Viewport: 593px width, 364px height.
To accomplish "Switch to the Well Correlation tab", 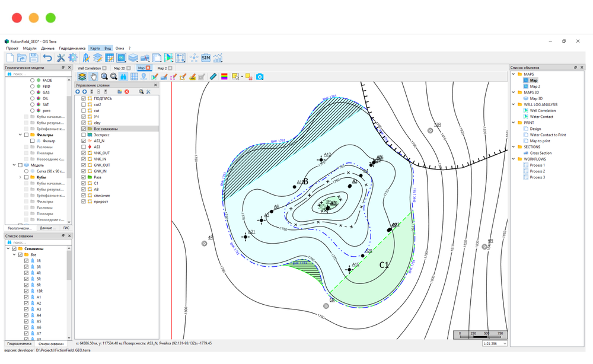I will click(89, 68).
